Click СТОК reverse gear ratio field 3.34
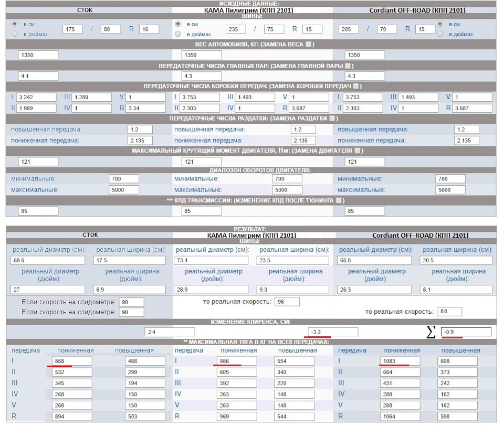The width and height of the screenshot is (504, 426). pos(145,108)
